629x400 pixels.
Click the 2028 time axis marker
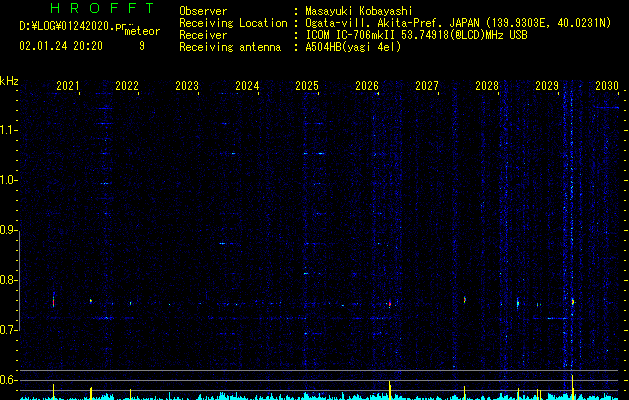pos(487,86)
